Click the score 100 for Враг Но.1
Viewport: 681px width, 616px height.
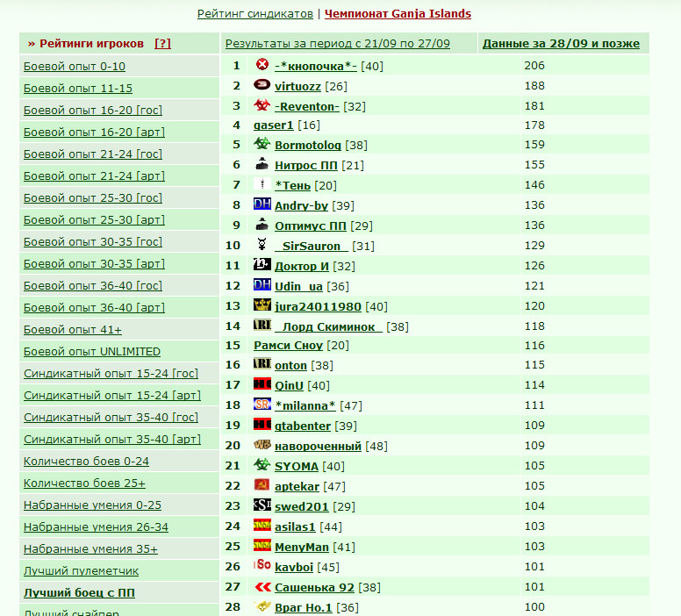point(534,607)
